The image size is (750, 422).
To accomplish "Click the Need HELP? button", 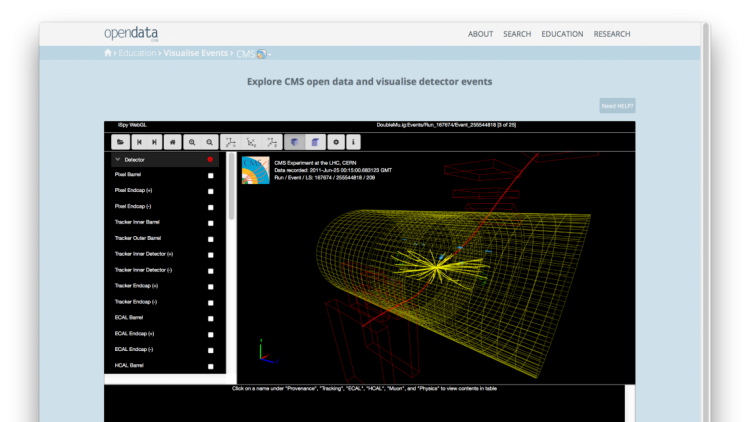I will 617,106.
